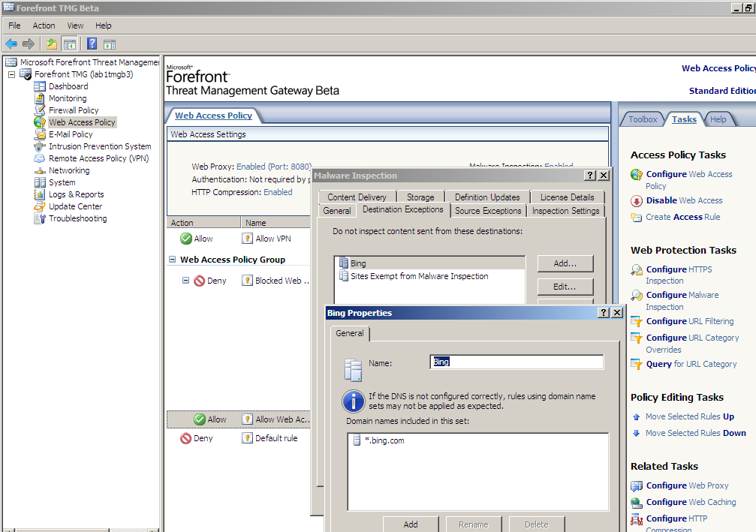Toggle the console tree pane icon
The height and width of the screenshot is (532, 756).
coord(69,44)
